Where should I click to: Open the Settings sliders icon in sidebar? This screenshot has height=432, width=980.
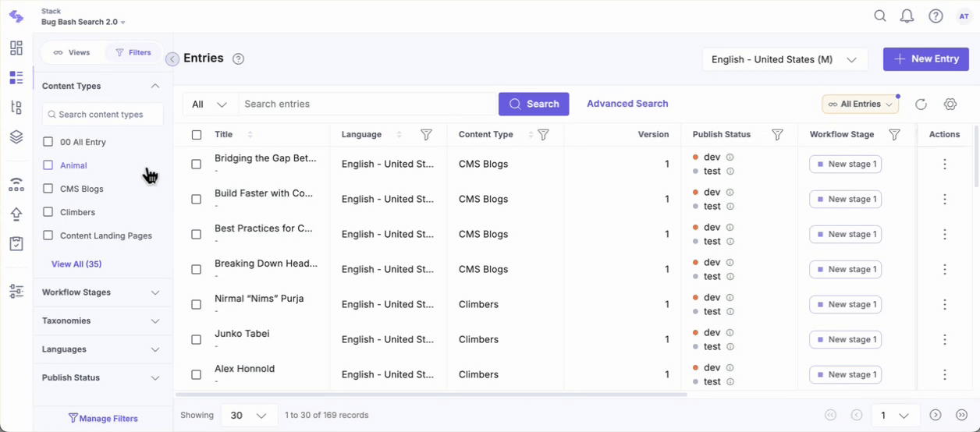(16, 292)
